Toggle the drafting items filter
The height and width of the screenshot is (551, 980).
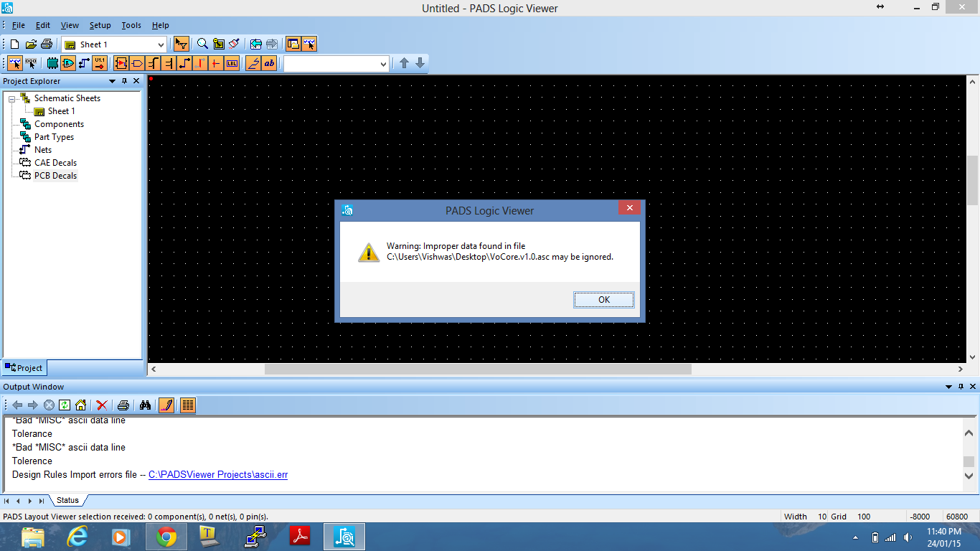[253, 64]
